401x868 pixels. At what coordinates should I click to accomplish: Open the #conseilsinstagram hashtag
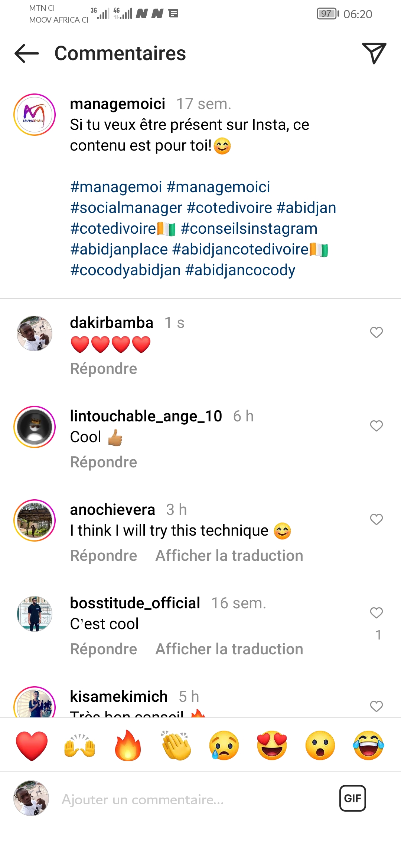[x=249, y=228]
